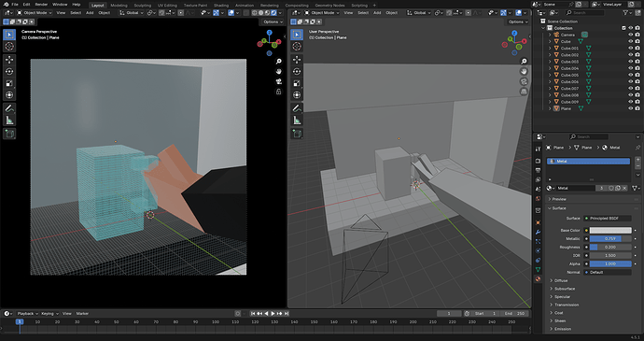Click the pan hand icon in the left viewport
Screen dimensions: 644x341
[279, 71]
